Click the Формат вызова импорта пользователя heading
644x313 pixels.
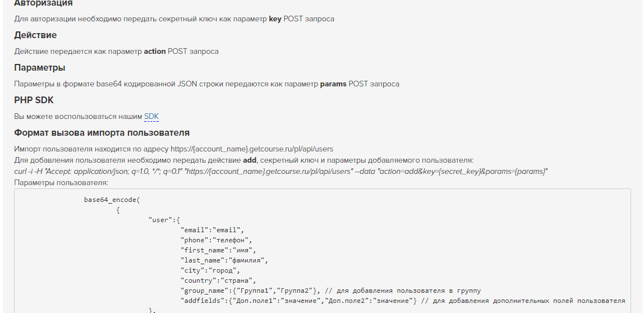coord(102,133)
